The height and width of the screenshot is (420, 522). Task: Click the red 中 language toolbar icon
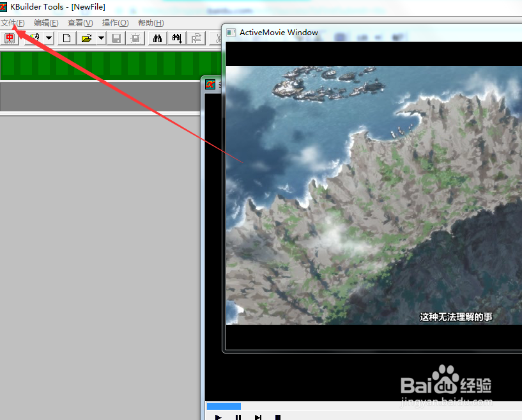point(10,38)
